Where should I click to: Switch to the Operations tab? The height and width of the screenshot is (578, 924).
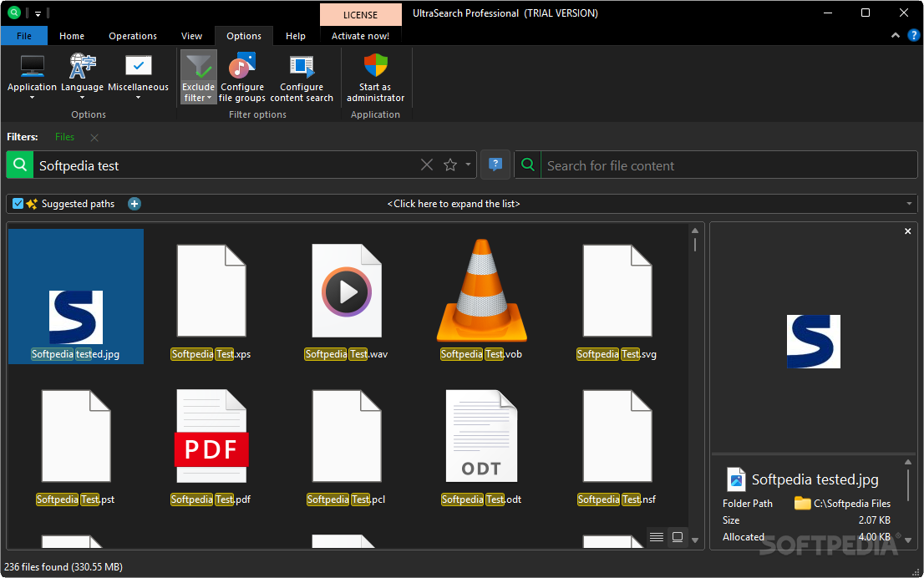pos(133,36)
